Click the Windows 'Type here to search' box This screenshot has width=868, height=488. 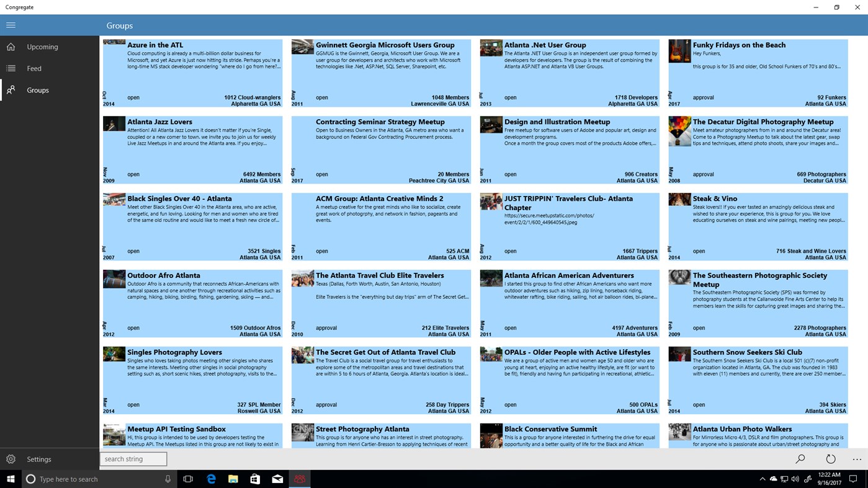(x=99, y=479)
